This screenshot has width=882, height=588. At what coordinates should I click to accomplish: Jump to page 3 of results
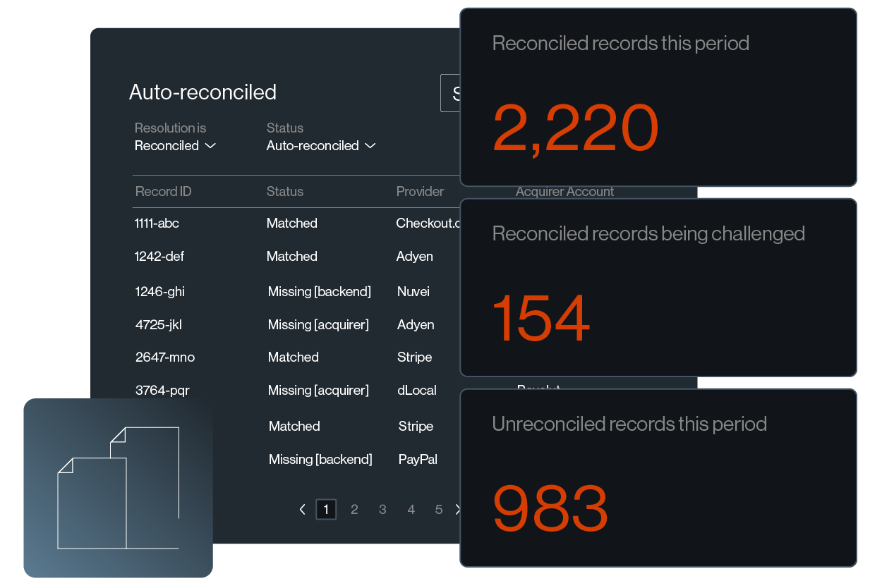382,509
